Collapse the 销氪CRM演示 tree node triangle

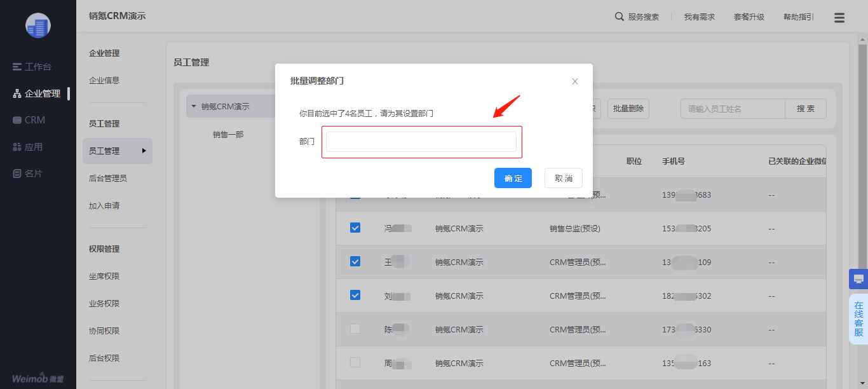tap(193, 106)
